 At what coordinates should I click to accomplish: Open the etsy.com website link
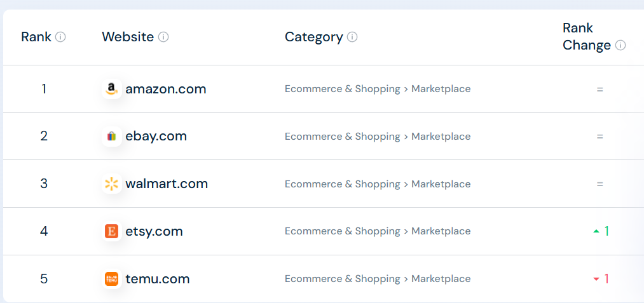[154, 231]
